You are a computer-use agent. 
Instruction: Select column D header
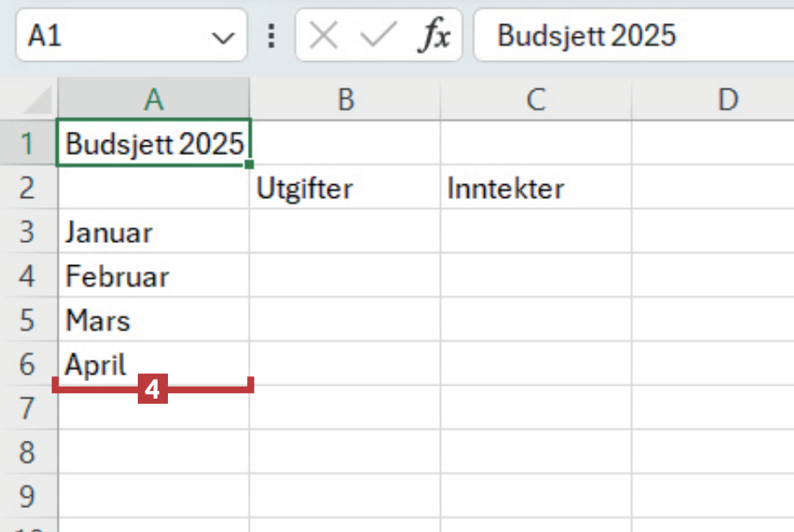pyautogui.click(x=728, y=100)
